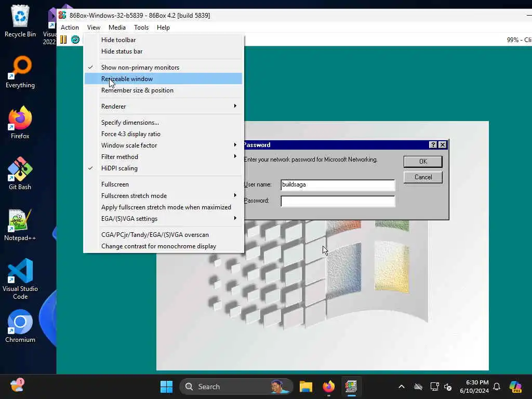Open Recycle Bin desktop icon

20,21
